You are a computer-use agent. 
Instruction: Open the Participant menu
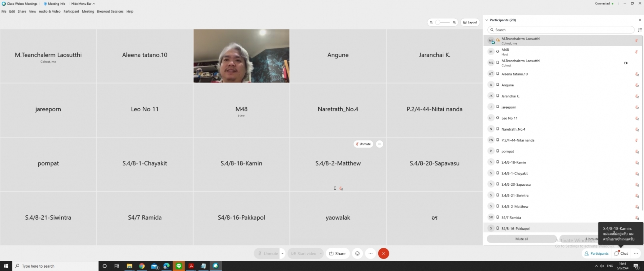tap(71, 12)
